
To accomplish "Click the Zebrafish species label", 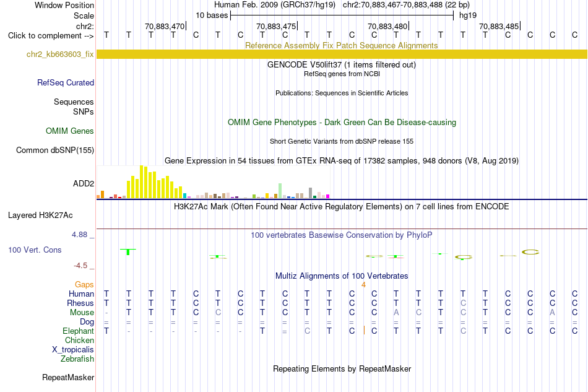I will point(77,359).
